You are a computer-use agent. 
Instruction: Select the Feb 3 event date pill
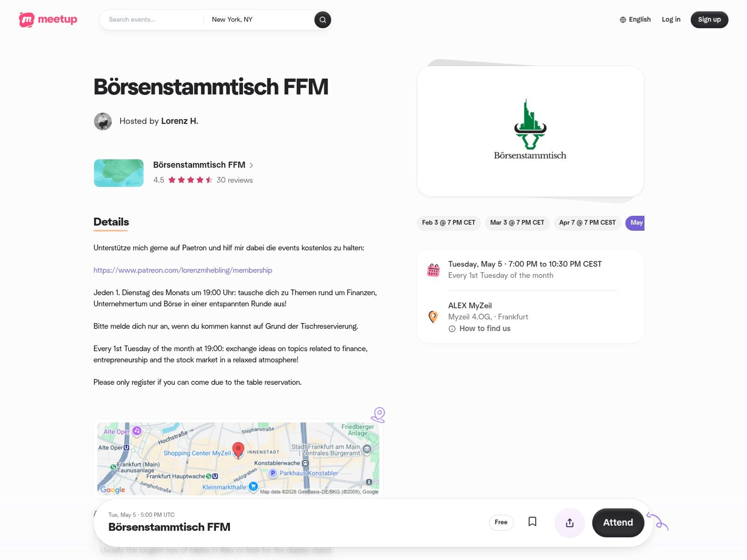click(x=448, y=223)
